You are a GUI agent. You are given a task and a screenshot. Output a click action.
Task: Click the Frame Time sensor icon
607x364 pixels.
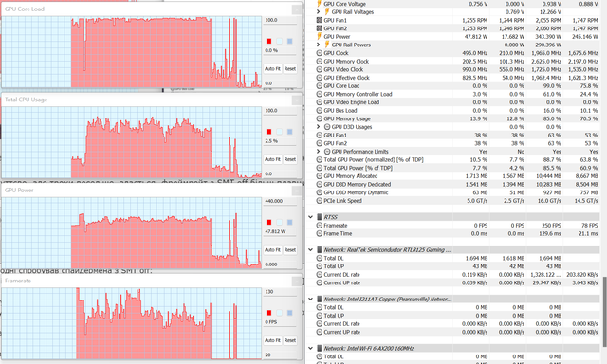pos(320,233)
